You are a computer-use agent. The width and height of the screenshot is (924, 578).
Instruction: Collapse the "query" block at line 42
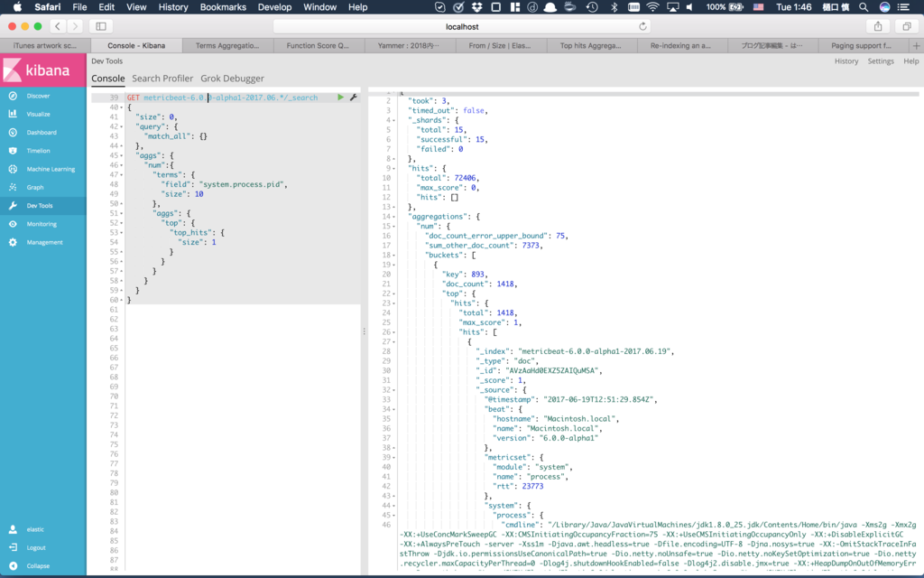(x=122, y=126)
